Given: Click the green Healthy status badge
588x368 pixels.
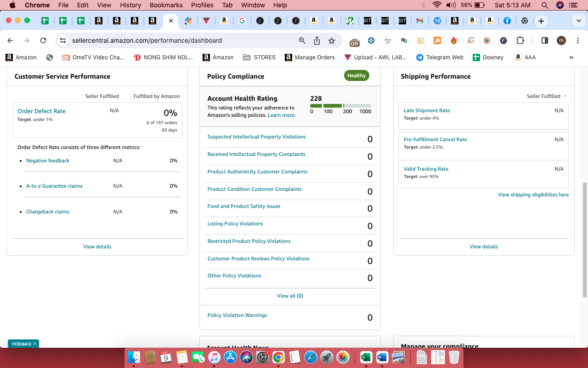Looking at the screenshot, I should pos(356,75).
